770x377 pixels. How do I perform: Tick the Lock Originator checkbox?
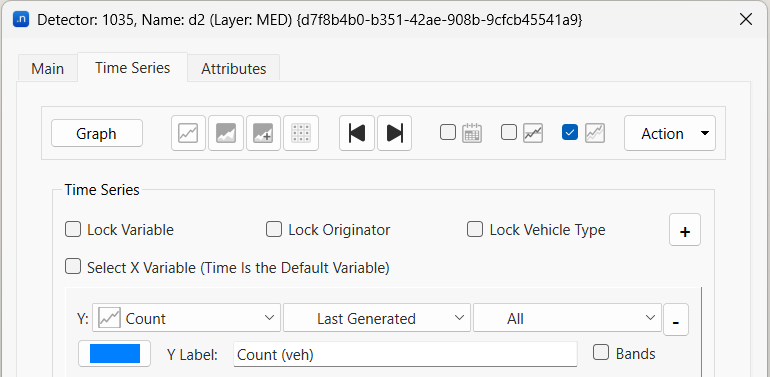point(274,229)
